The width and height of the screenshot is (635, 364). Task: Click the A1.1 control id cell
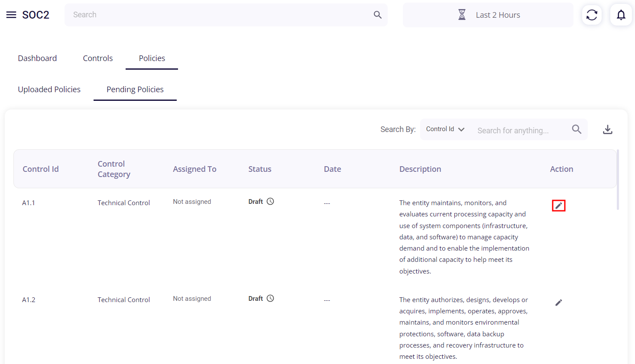coord(29,203)
